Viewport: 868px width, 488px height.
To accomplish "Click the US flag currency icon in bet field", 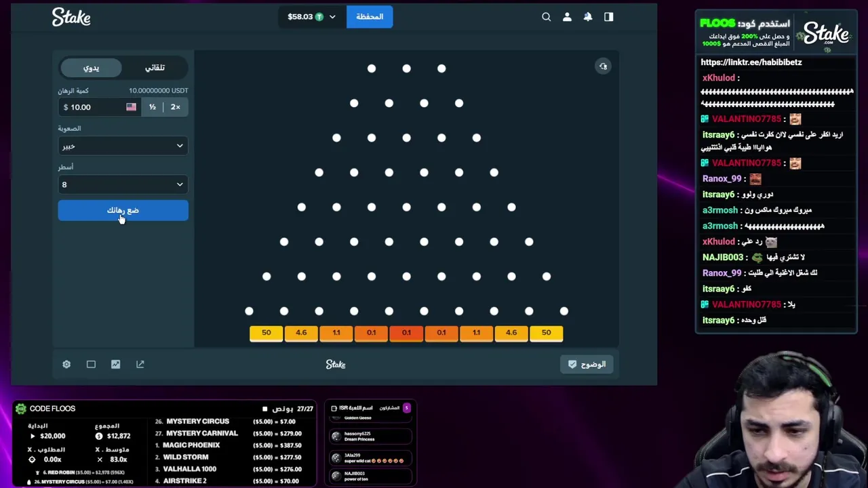I will (x=131, y=107).
